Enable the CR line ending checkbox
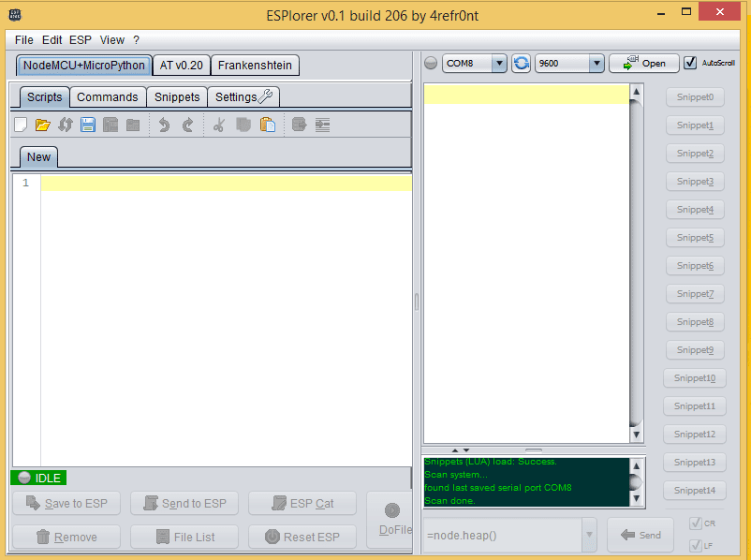This screenshot has width=751, height=560. (x=696, y=524)
